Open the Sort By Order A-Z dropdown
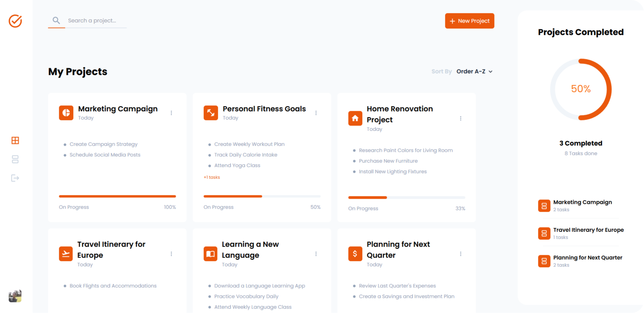Screen dimensions: 644x313 click(475, 71)
